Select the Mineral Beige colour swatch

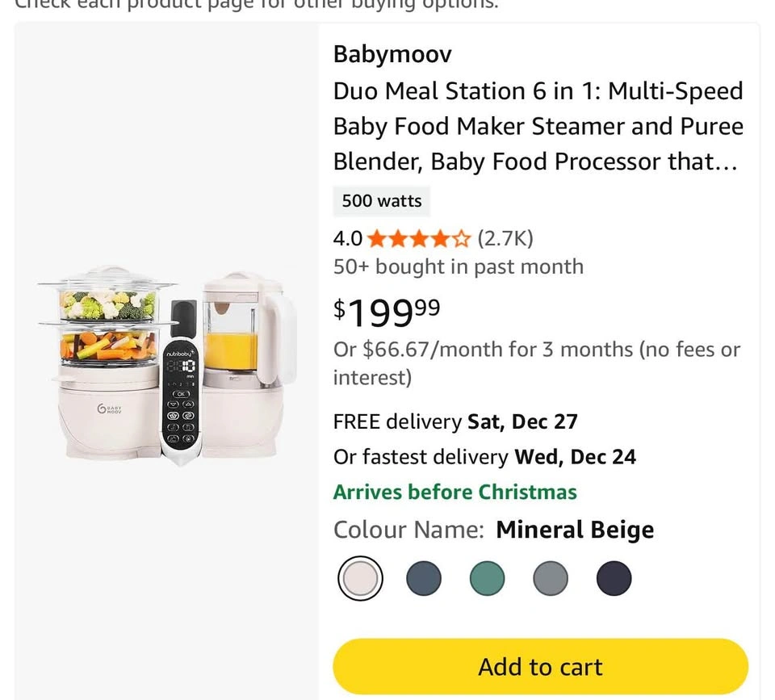tap(359, 579)
